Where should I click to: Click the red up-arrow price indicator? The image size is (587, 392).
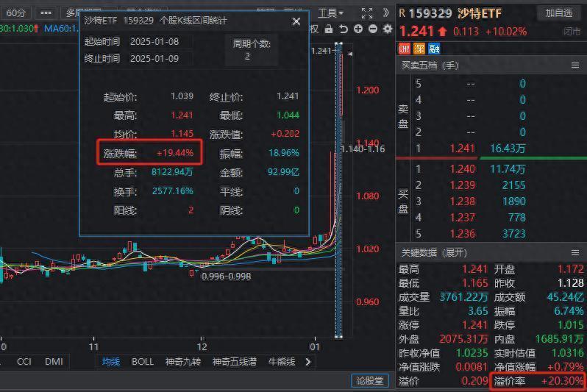click(442, 31)
